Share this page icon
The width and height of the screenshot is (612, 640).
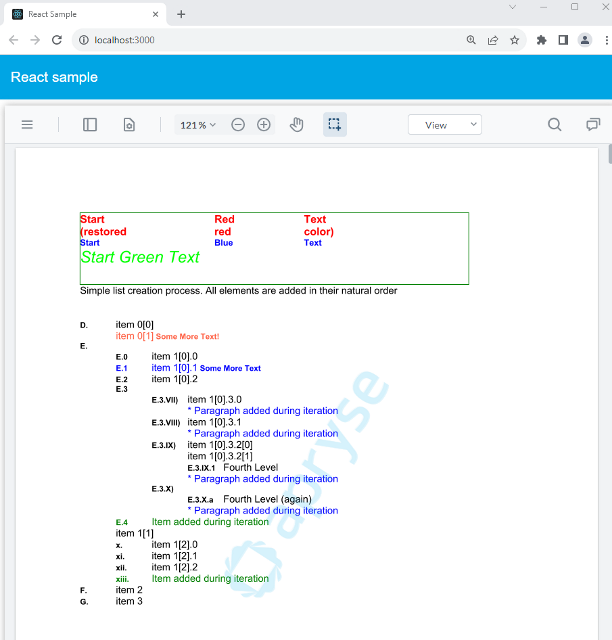493,40
